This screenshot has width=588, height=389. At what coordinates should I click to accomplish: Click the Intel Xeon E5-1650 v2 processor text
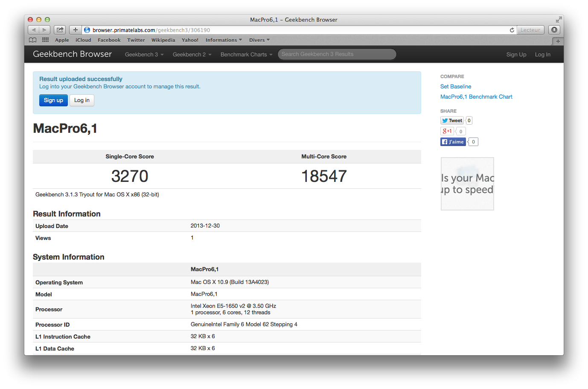coord(233,306)
